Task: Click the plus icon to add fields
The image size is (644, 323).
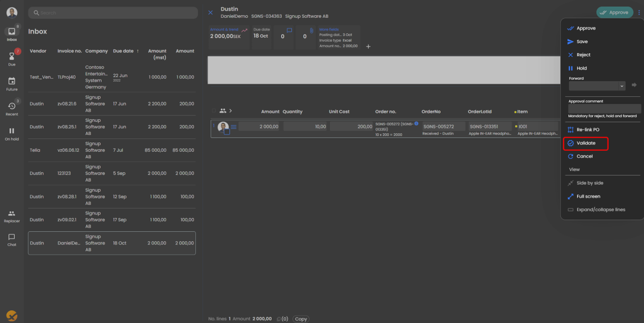Action: (x=368, y=47)
